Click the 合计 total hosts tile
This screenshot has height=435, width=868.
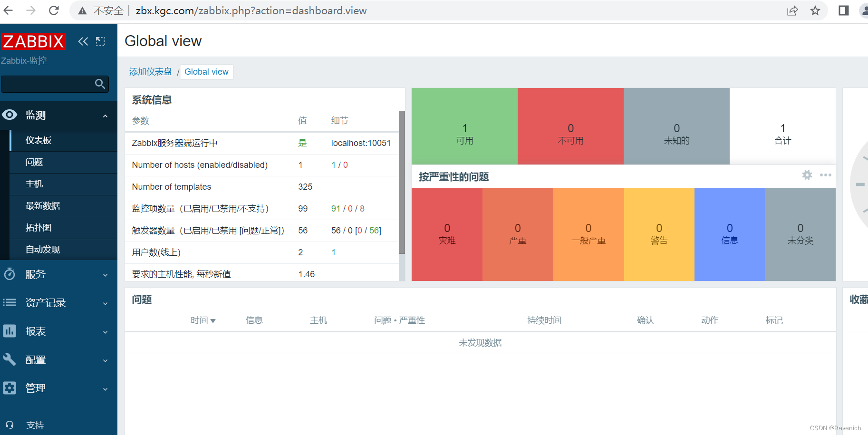(x=782, y=126)
